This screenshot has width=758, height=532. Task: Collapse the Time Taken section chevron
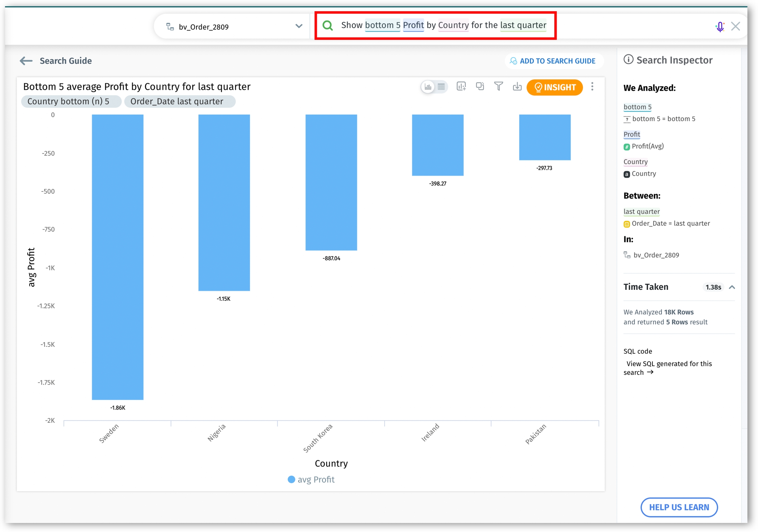[732, 287]
